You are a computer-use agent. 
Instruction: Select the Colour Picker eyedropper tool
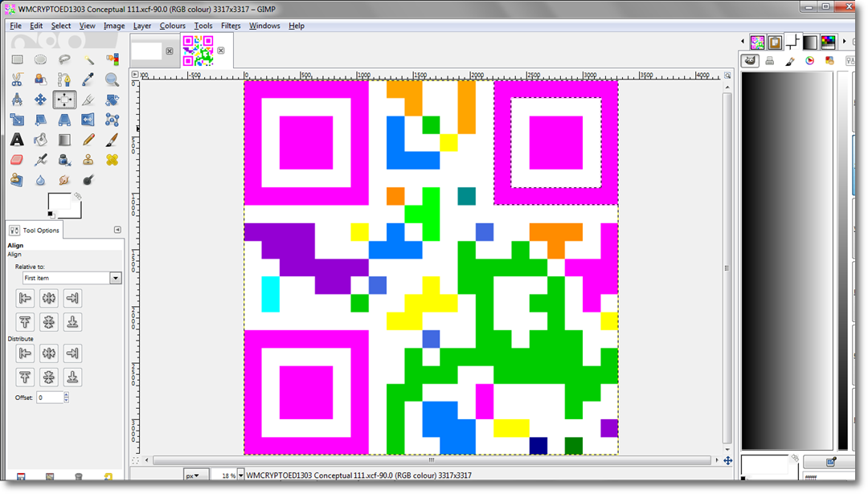[88, 80]
